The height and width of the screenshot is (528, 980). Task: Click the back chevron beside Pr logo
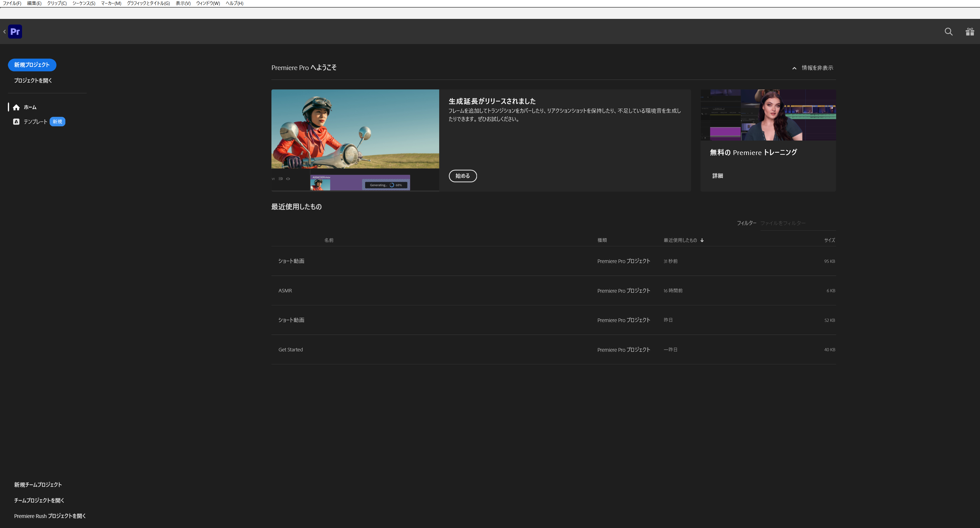click(x=4, y=31)
